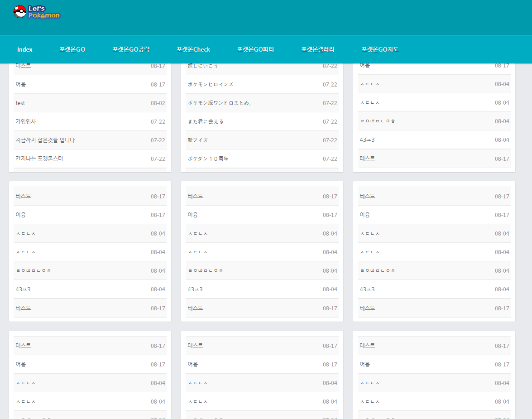Screen dimensions: 532x419
Task: Click the Let's Pokémon Poké Ball logo
Action: (37, 12)
